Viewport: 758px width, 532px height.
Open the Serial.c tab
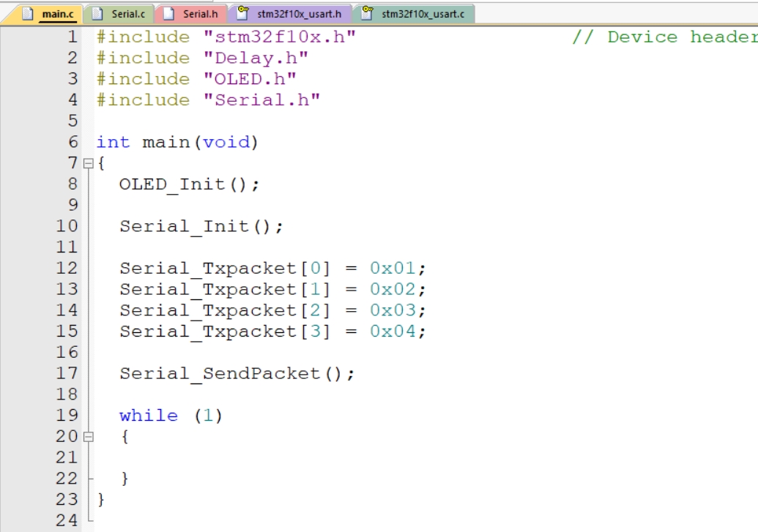click(x=119, y=13)
